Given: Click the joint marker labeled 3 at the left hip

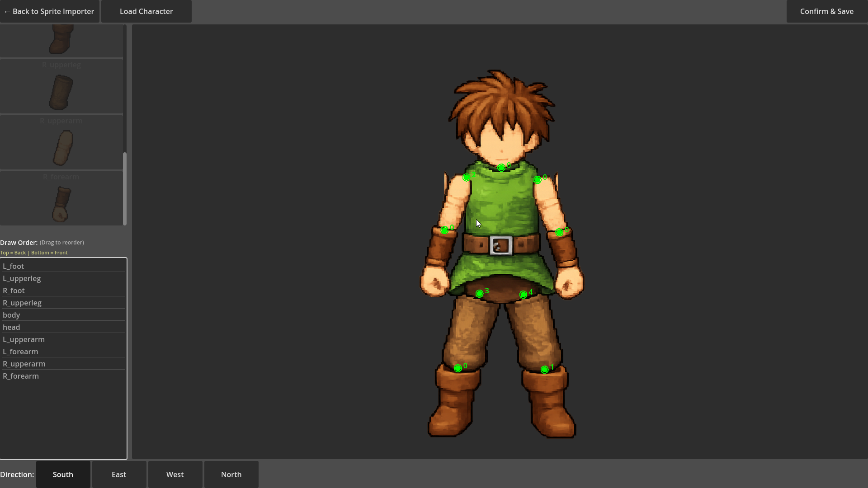Looking at the screenshot, I should (479, 294).
